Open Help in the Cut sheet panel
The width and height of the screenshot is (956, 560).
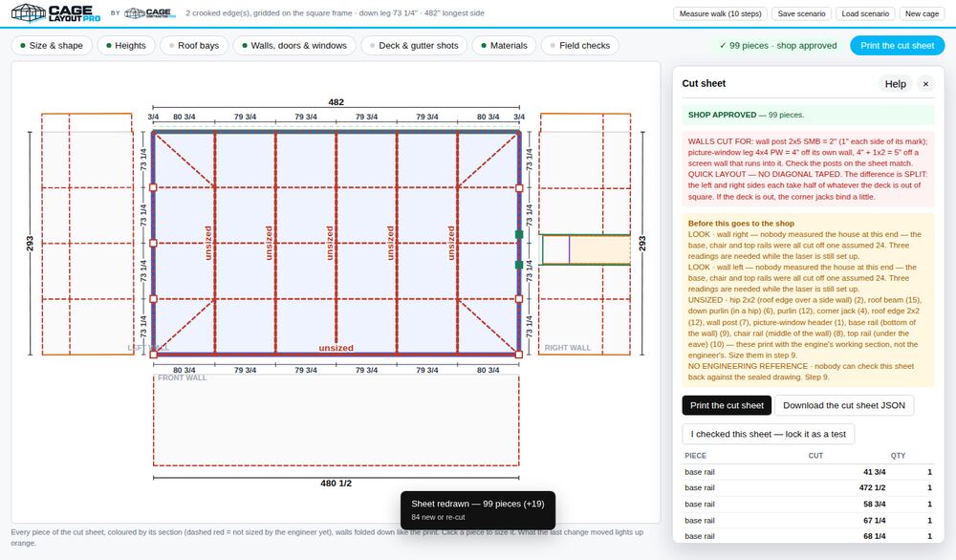click(x=895, y=83)
